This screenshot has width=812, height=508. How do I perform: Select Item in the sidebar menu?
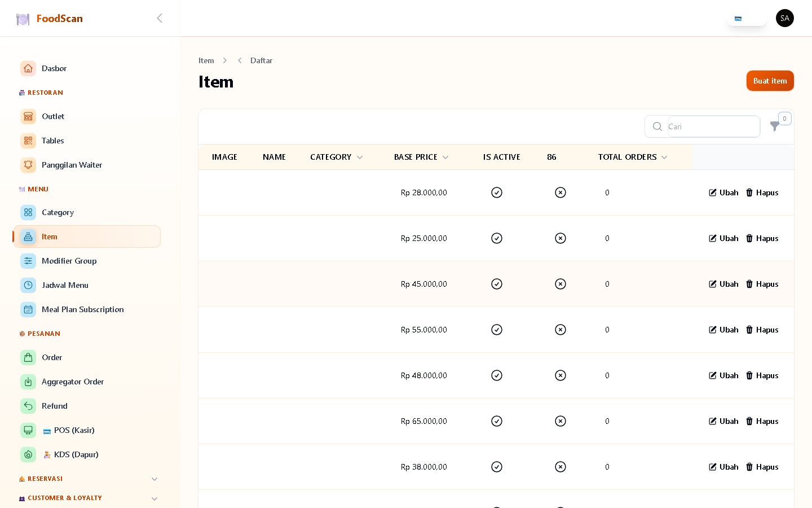[x=87, y=237]
